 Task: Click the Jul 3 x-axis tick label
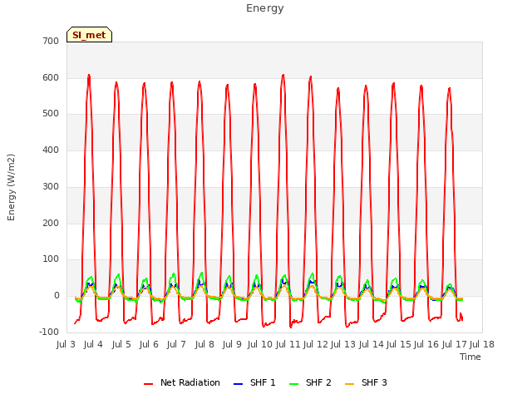(x=66, y=344)
